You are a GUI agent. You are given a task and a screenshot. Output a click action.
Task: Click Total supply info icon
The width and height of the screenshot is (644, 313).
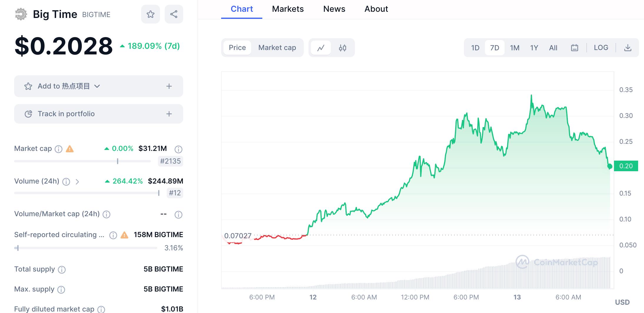pos(62,270)
